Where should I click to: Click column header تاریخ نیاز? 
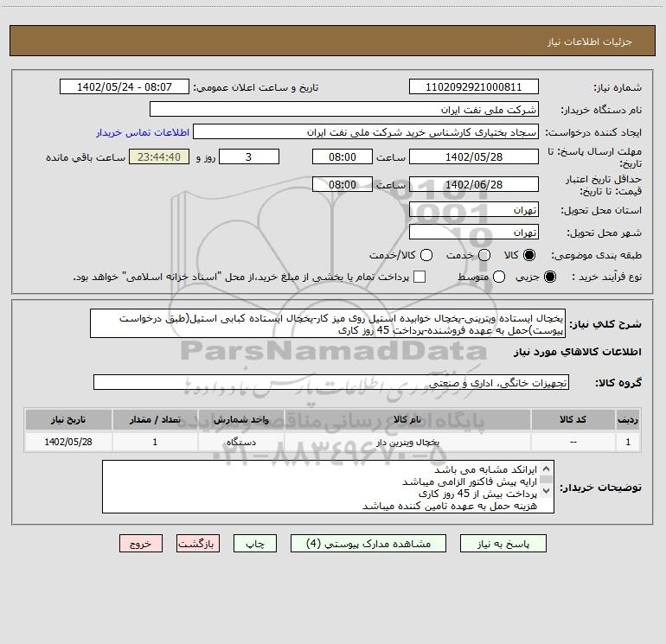(x=68, y=420)
